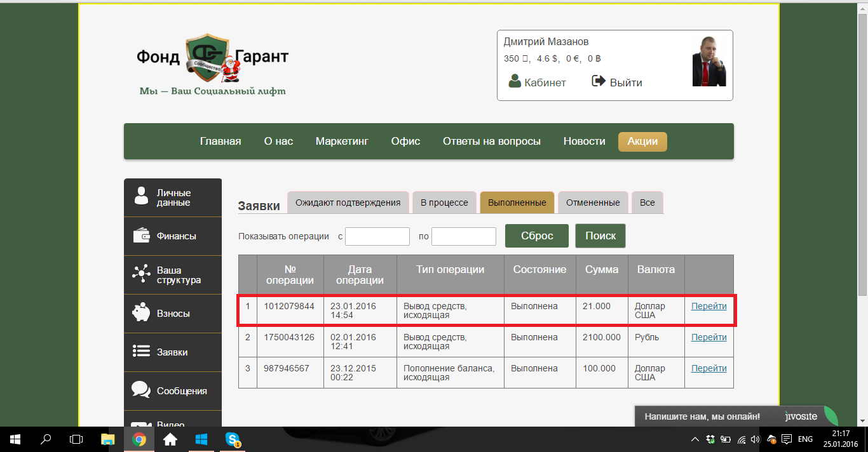868x452 pixels.
Task: Select the Выполненные tab
Action: click(x=517, y=203)
